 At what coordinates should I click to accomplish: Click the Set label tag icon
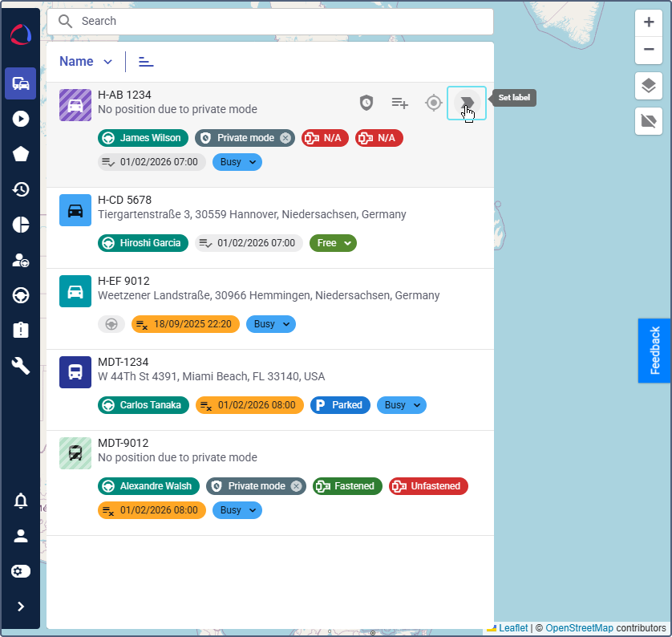coord(466,103)
